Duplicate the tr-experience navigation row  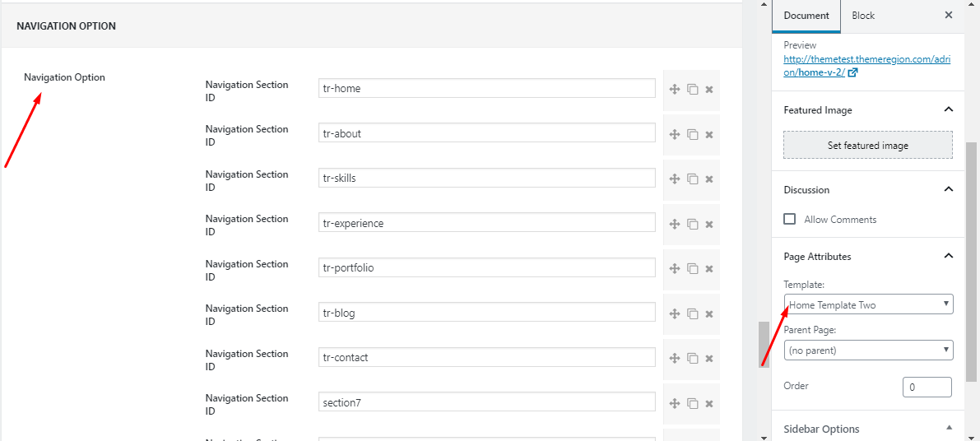(693, 224)
